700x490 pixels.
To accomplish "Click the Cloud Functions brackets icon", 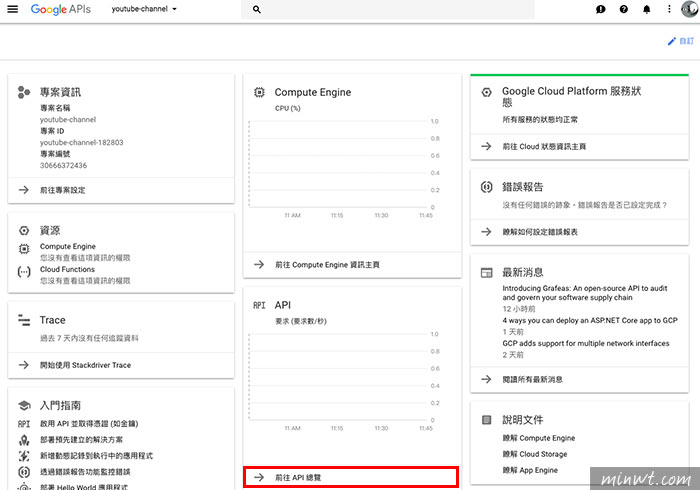I will pos(24,272).
